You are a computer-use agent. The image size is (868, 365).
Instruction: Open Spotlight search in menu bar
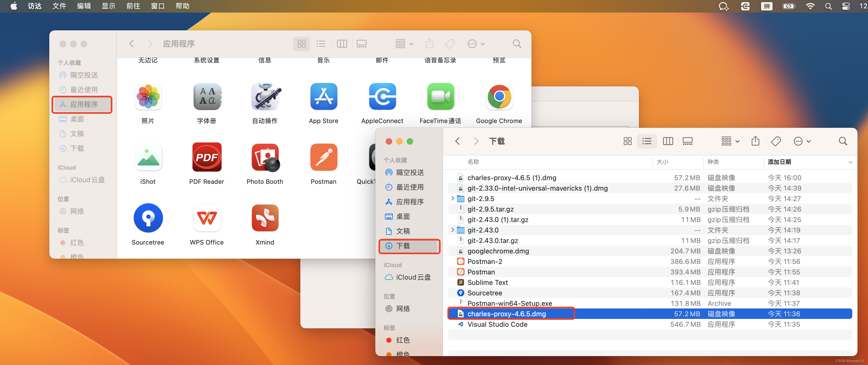(x=829, y=6)
